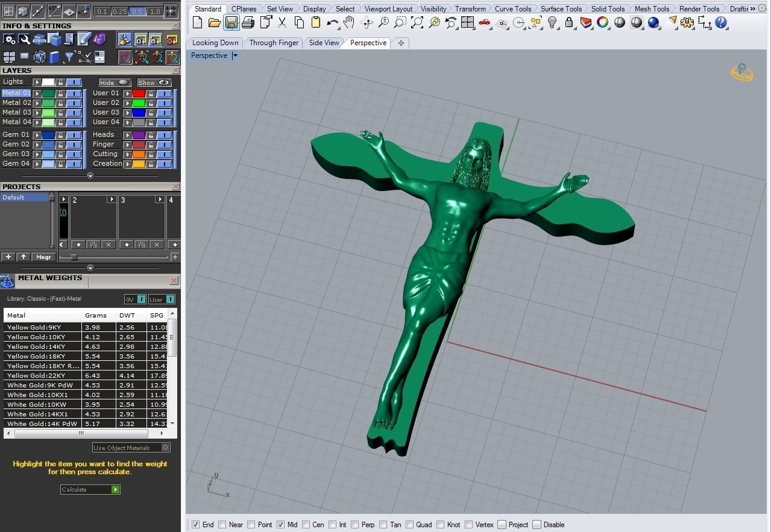Switch to Through Finger viewport tab
Screen dimensions: 771x532
274,43
